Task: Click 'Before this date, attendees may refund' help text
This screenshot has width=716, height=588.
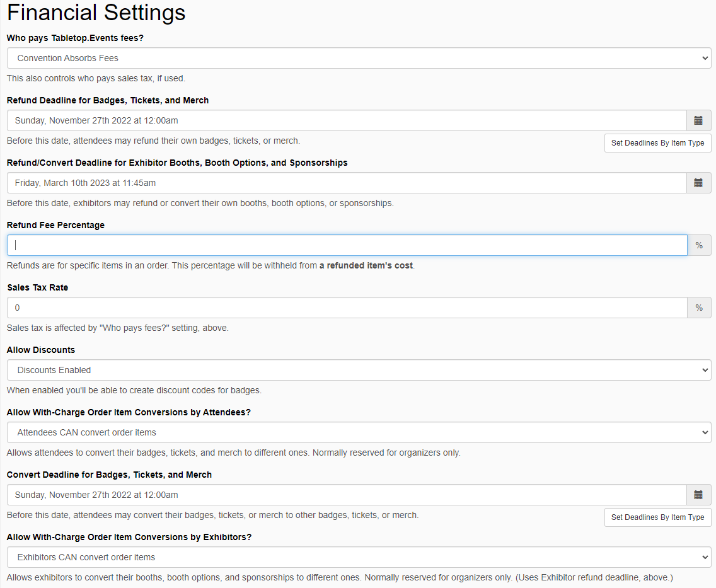Action: (153, 141)
